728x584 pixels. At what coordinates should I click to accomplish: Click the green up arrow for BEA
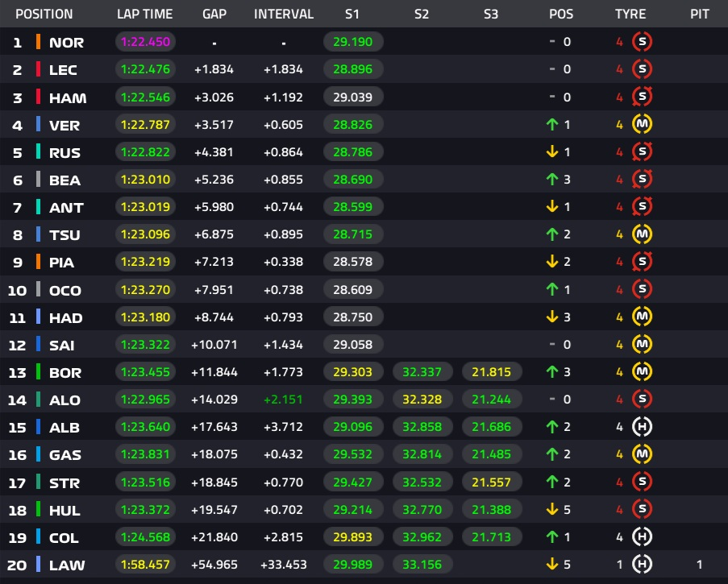[552, 180]
